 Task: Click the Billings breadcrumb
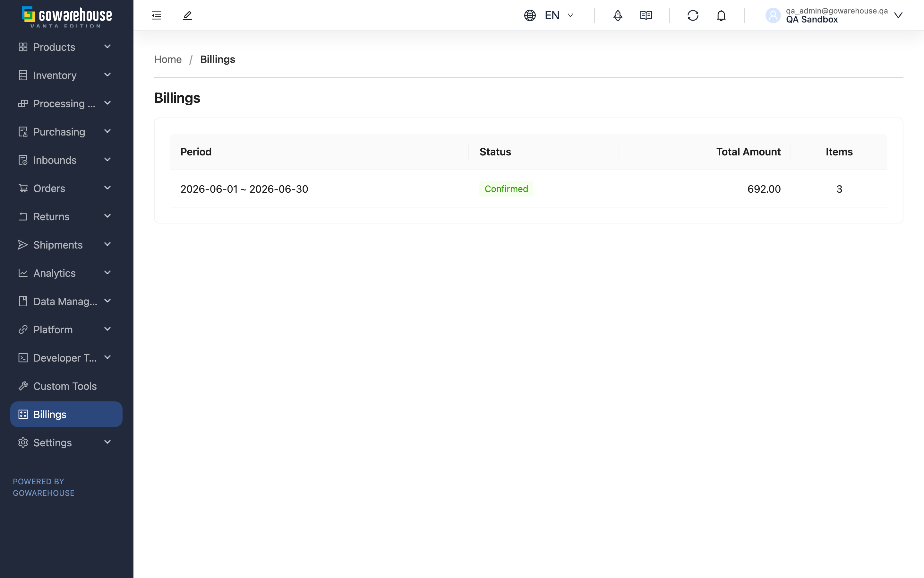pos(218,59)
